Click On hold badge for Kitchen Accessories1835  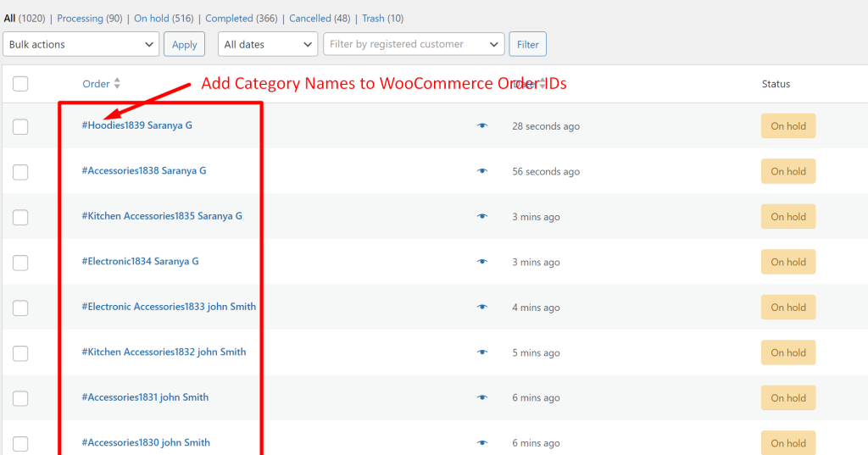788,217
